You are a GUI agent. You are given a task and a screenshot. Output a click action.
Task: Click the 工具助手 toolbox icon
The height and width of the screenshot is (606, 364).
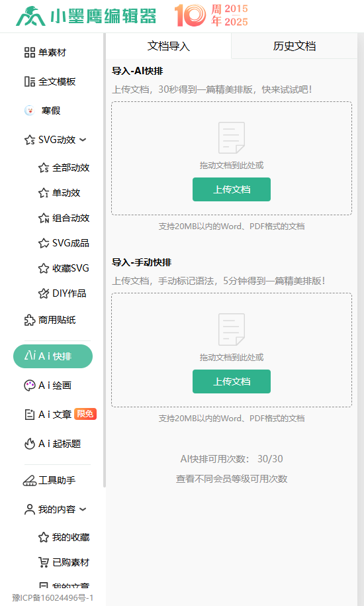click(30, 480)
